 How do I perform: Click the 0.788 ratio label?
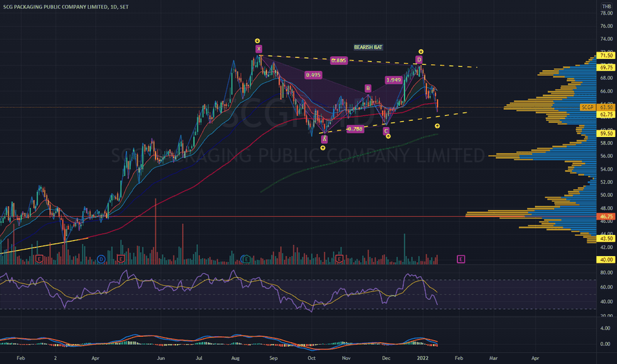(x=355, y=128)
